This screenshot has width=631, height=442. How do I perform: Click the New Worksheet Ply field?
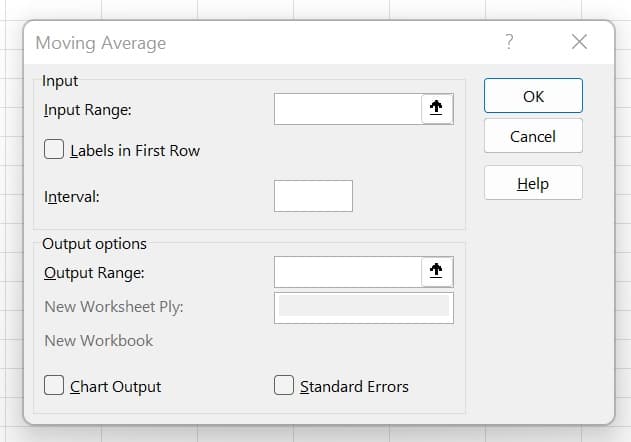tap(363, 307)
